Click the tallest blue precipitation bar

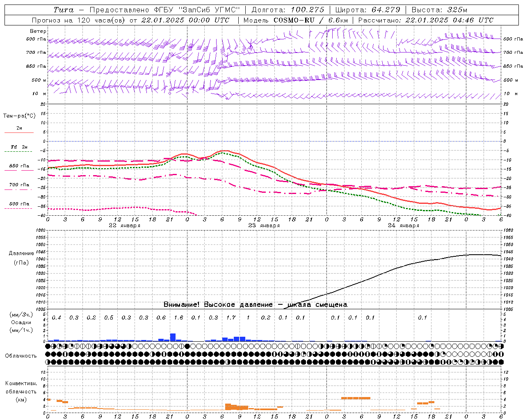pos(173,337)
